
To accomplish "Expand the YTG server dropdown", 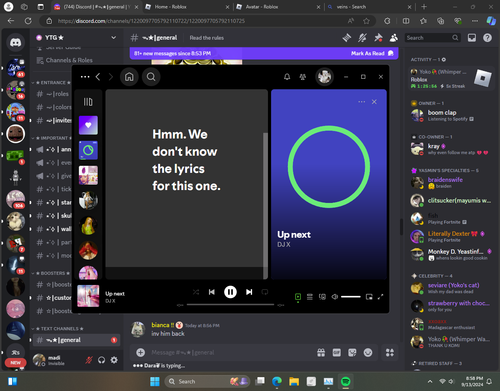I will click(x=113, y=38).
